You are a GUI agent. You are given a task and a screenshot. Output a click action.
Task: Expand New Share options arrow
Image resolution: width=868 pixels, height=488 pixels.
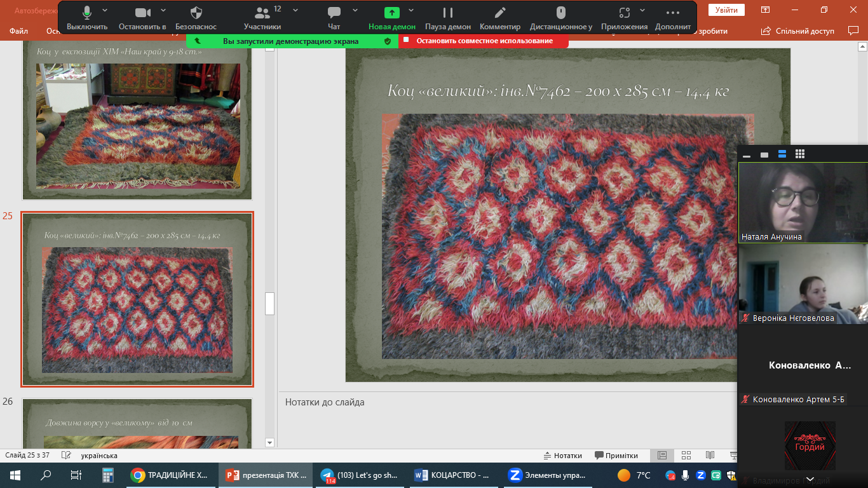(411, 10)
